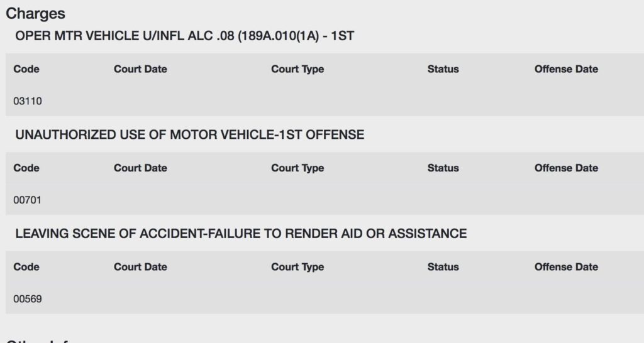This screenshot has height=343, width=644.
Task: Click Offense Date header under Leaving Scene charge
Action: point(566,267)
